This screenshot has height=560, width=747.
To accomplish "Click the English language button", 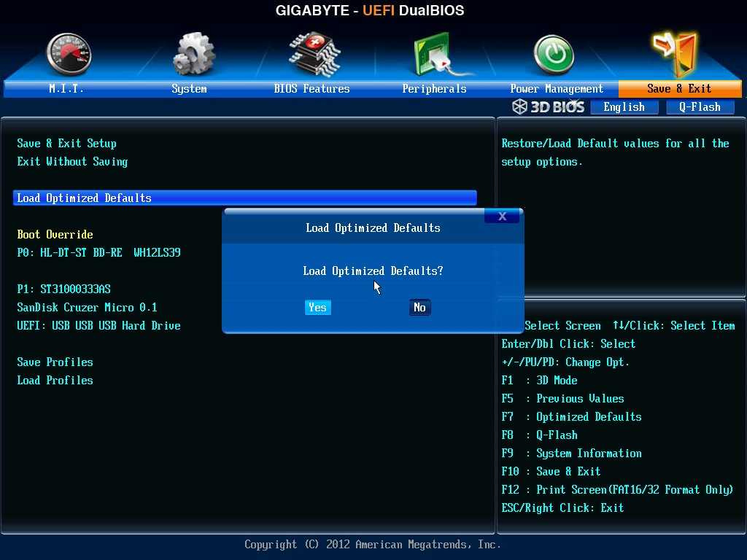I will click(x=624, y=107).
